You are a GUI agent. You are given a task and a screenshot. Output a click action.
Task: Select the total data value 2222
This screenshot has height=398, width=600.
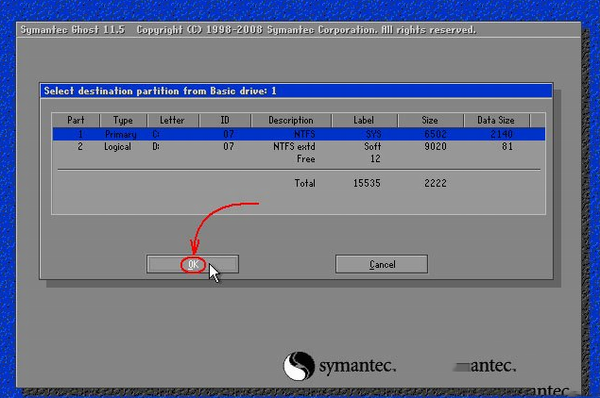[x=435, y=183]
